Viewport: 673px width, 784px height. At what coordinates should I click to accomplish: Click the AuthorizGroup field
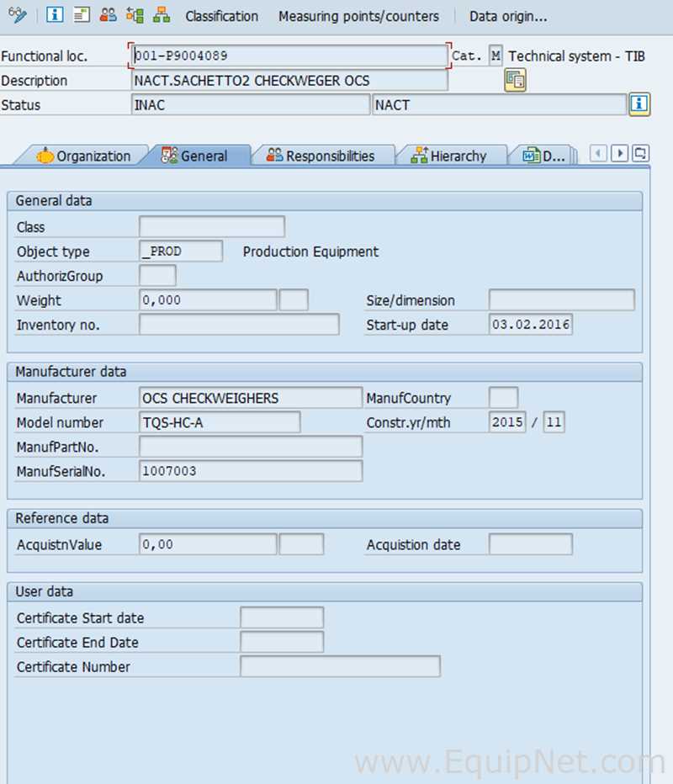[157, 276]
